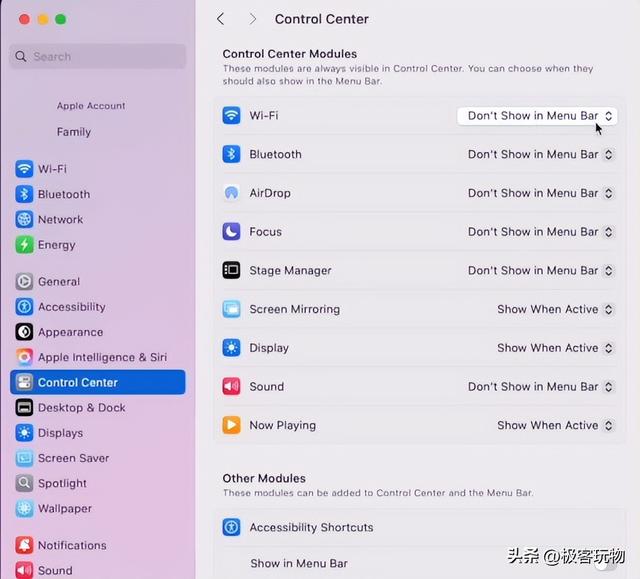Click the Stage Manager module icon
640x579 pixels.
coord(231,270)
